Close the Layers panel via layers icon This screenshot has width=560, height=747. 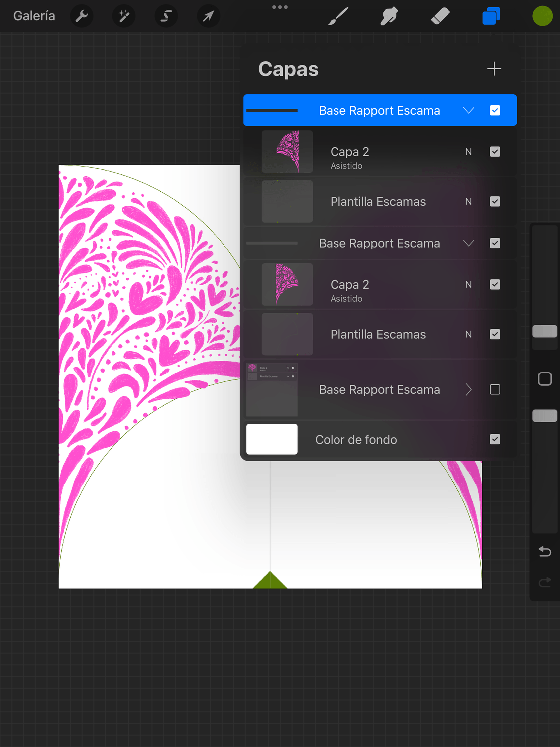coord(491,16)
